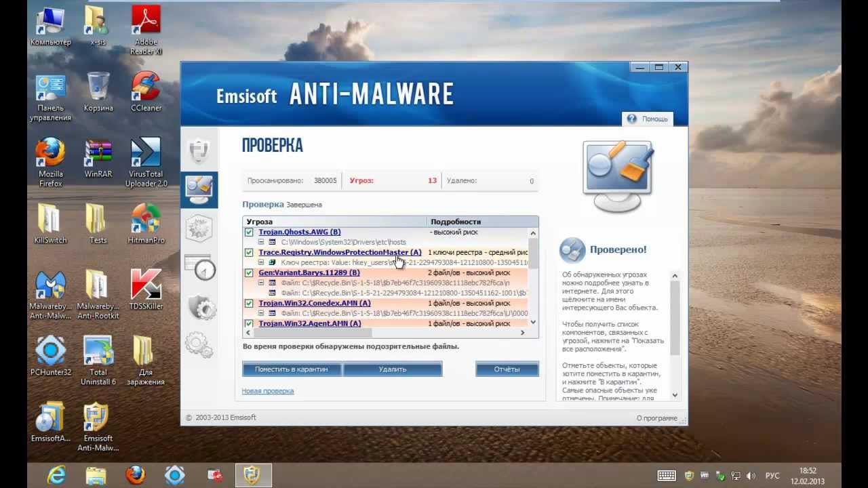Viewport: 868px width, 488px height.
Task: Open the CCleaner desktop icon
Action: pyautogui.click(x=146, y=91)
